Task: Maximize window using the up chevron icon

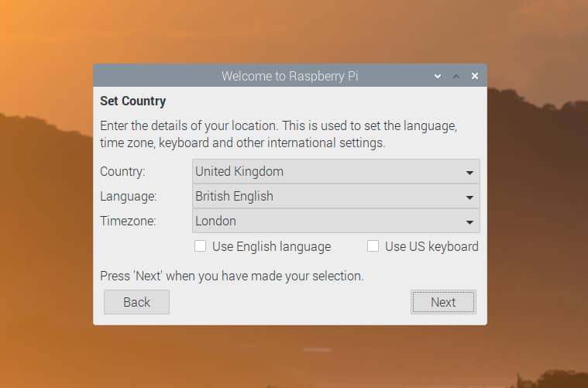Action: point(456,76)
